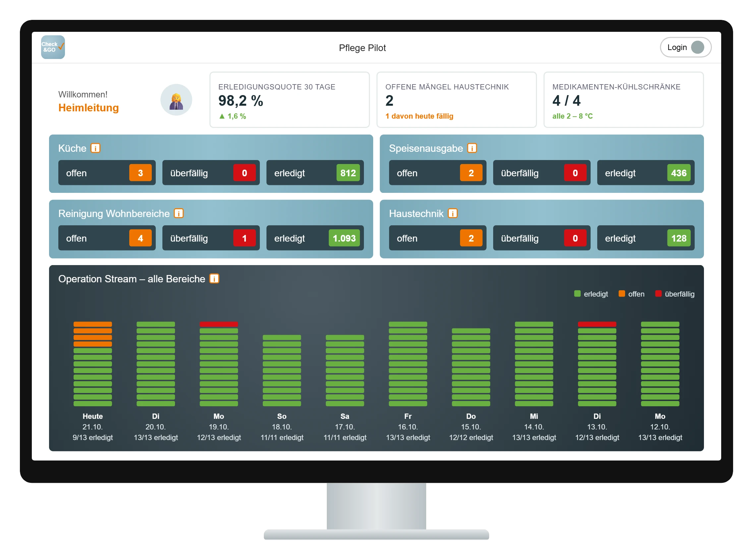Screen dimensions: 753x560
Task: Click the 'Reinigung Wohnbereiche' heading
Action: pos(114,213)
